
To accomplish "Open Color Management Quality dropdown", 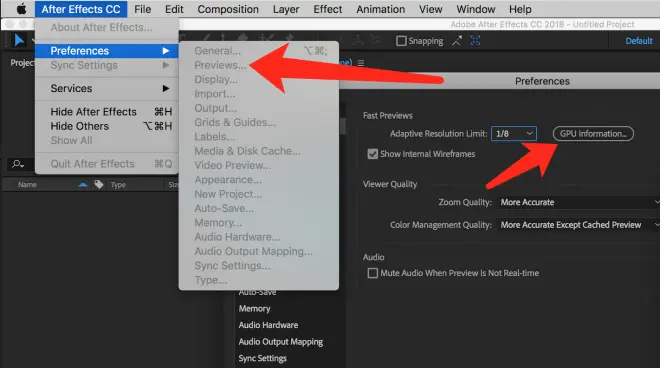I will 580,225.
